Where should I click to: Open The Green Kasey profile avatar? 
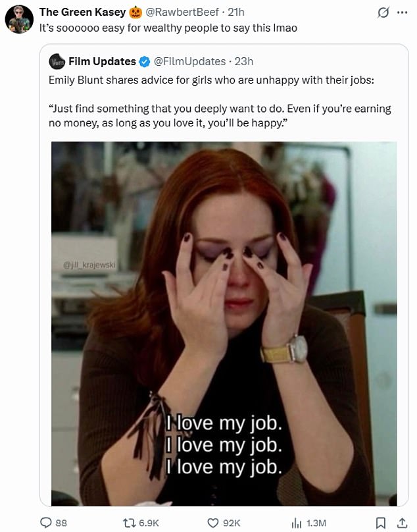19,20
